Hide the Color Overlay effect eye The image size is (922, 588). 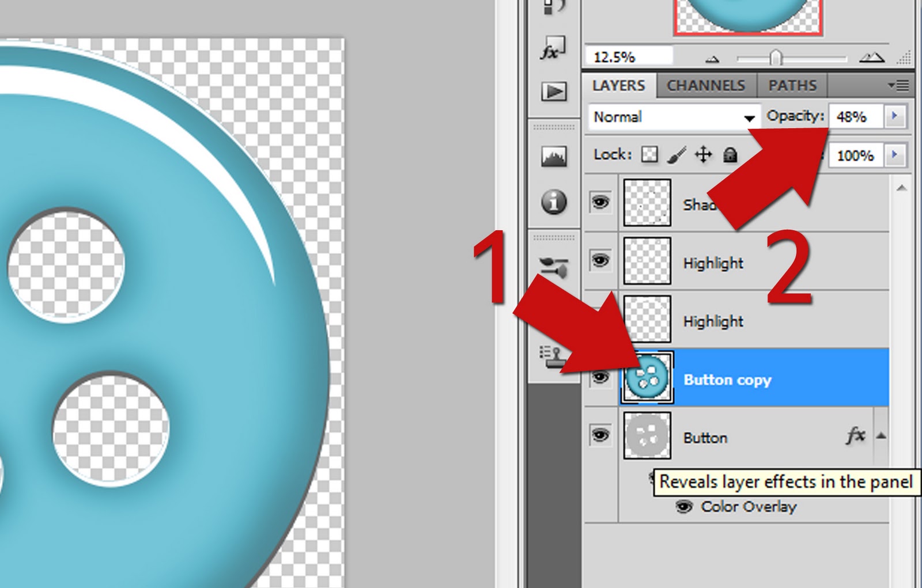click(684, 507)
